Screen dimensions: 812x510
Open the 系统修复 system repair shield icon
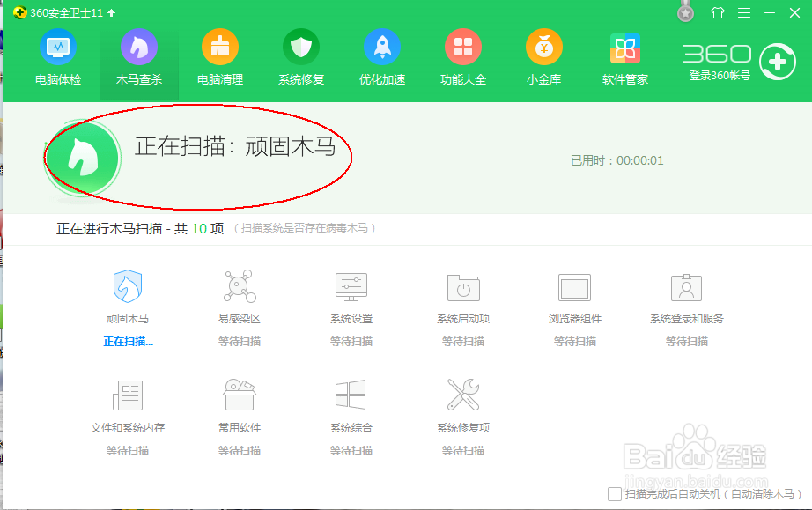point(301,47)
